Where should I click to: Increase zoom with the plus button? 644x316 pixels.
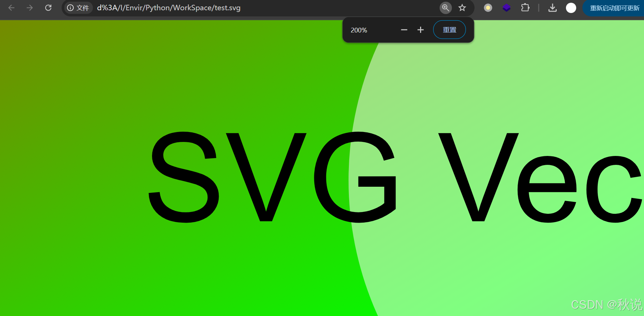coord(420,30)
